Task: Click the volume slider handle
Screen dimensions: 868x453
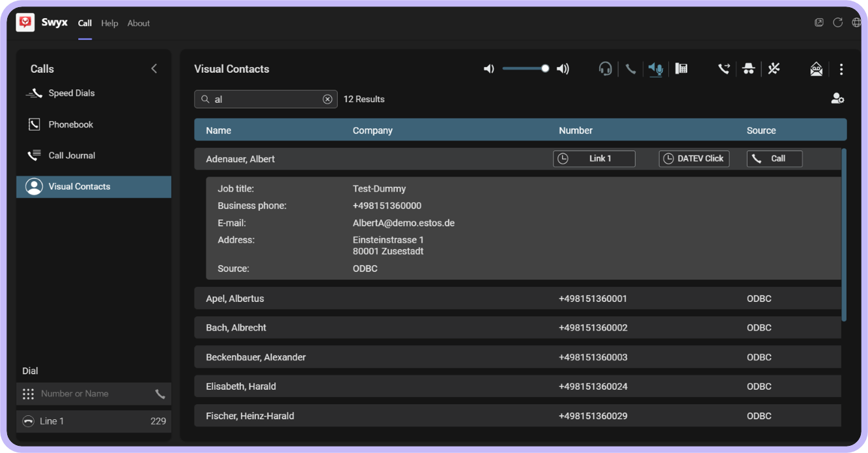Action: (x=545, y=68)
